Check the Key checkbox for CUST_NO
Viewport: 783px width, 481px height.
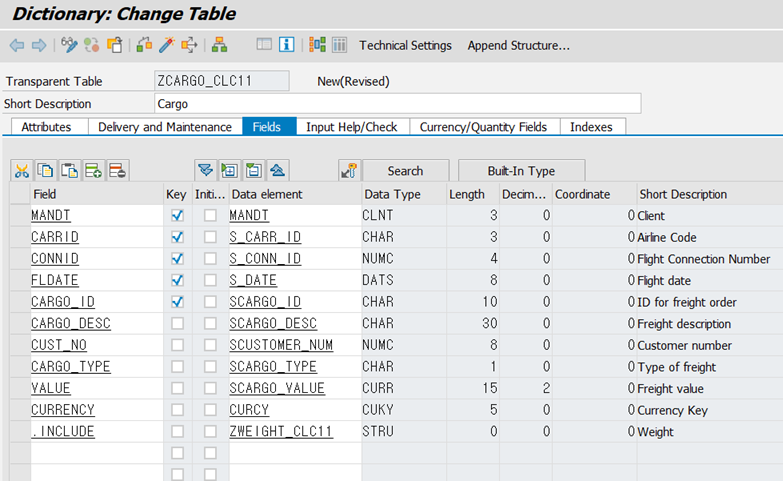pyautogui.click(x=177, y=345)
